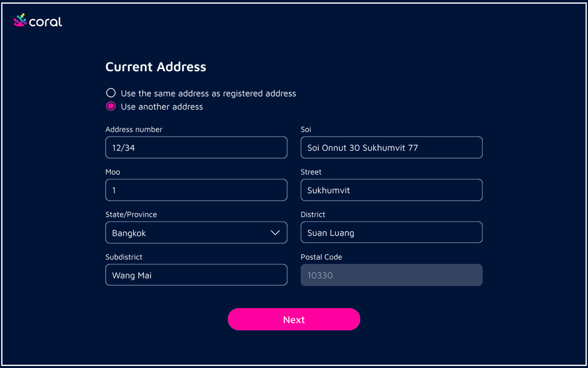The width and height of the screenshot is (588, 368).
Task: Select 'Use the same address as registered address'
Action: pyautogui.click(x=111, y=93)
